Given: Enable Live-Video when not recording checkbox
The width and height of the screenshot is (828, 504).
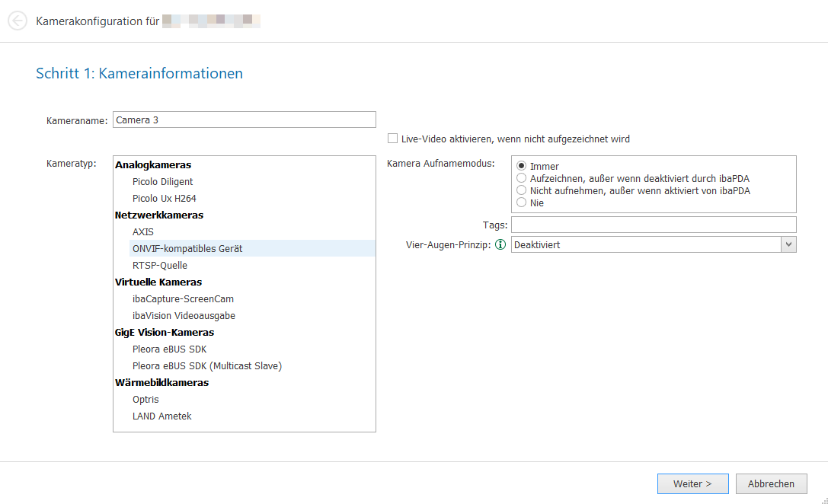Looking at the screenshot, I should pyautogui.click(x=392, y=139).
